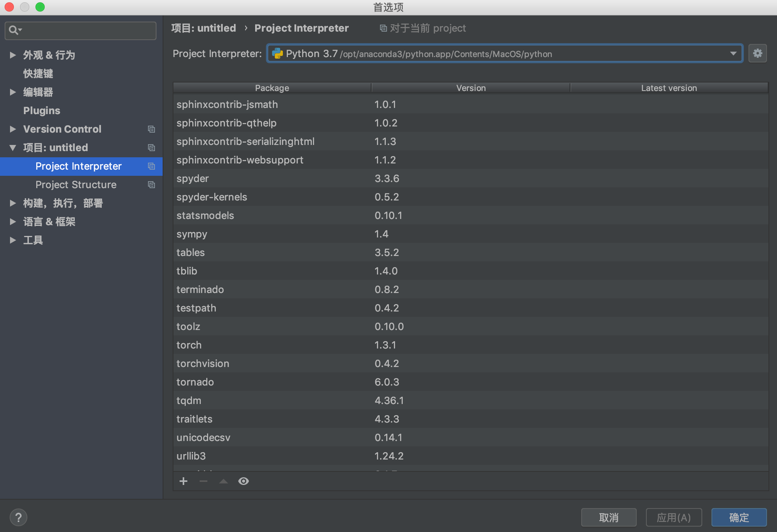Open the Plugins settings page
777x532 pixels.
(x=42, y=111)
